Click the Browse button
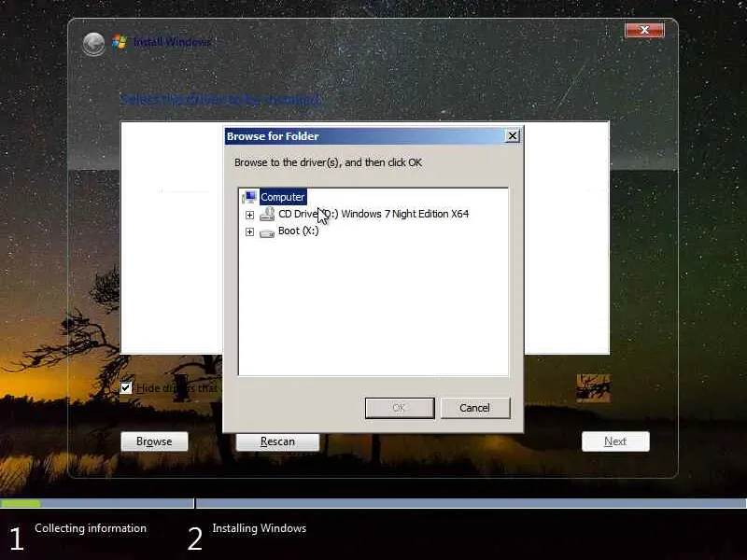 click(x=154, y=441)
